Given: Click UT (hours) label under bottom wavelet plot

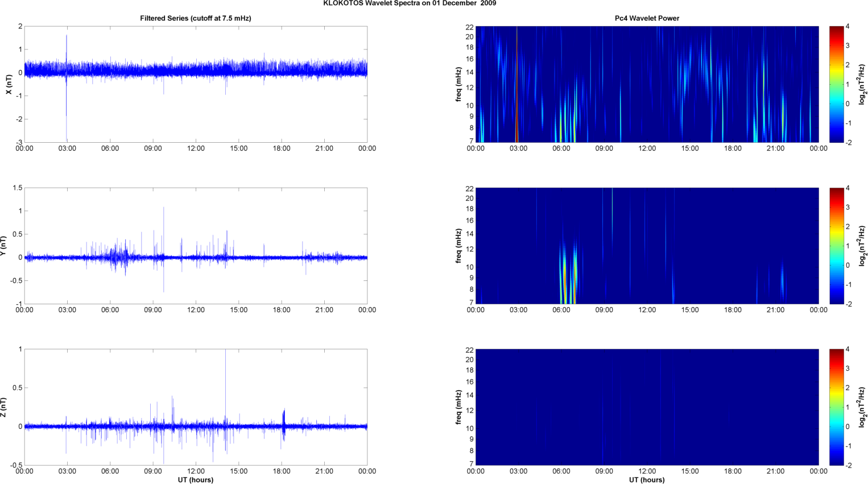Looking at the screenshot, I should [647, 480].
